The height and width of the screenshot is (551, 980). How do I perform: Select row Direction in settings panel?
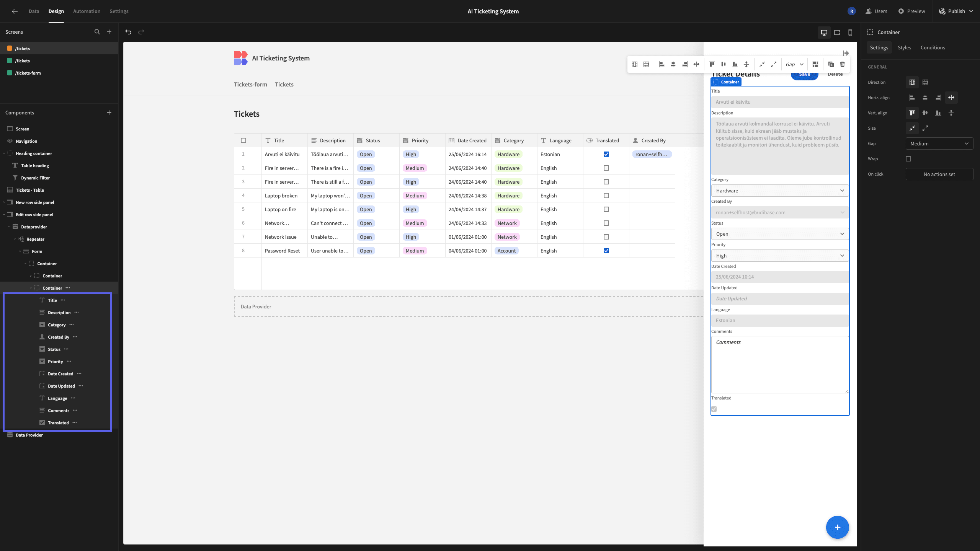925,82
